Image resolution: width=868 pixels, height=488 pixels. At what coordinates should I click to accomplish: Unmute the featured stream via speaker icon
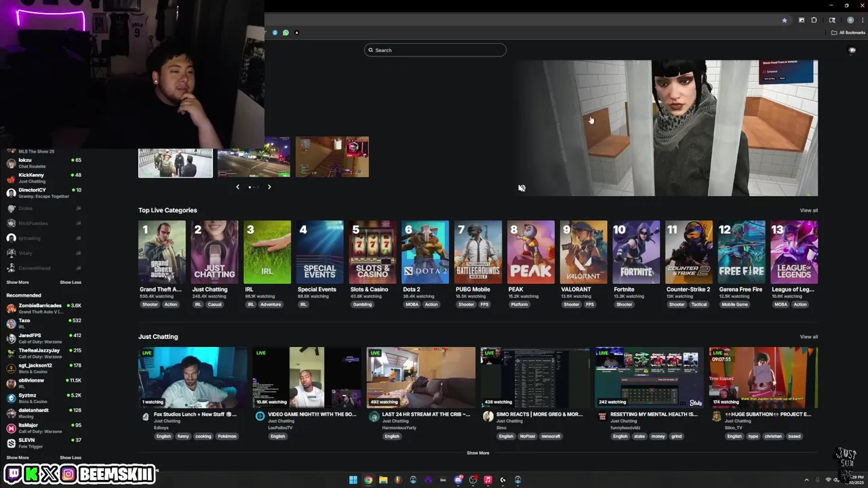[521, 188]
